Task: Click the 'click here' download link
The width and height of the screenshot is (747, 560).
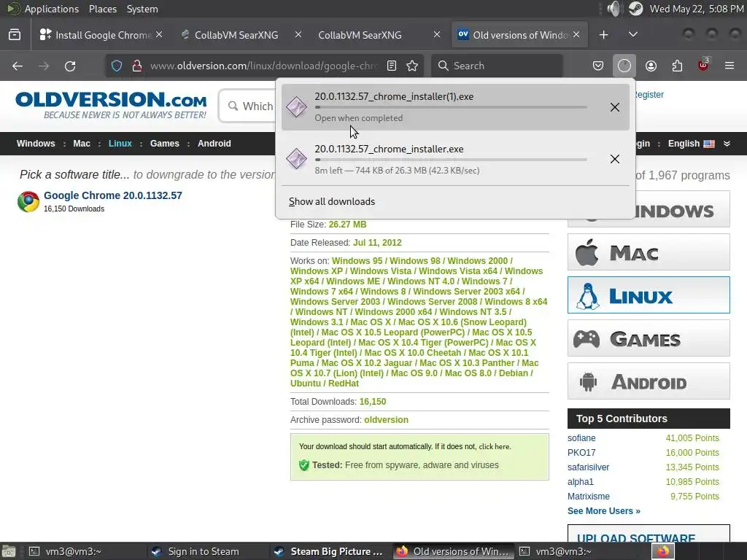Action: (x=495, y=447)
